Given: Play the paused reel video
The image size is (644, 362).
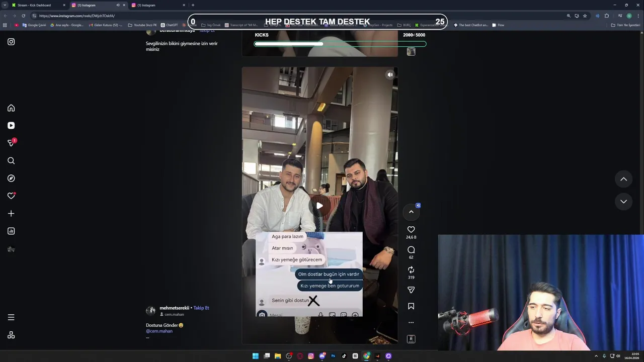Looking at the screenshot, I should (319, 206).
